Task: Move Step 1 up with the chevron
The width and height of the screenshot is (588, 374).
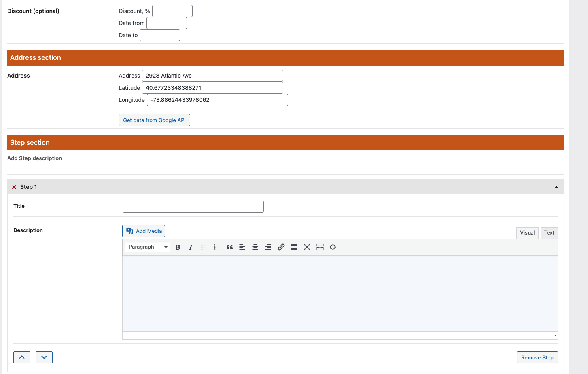Action: [x=22, y=357]
